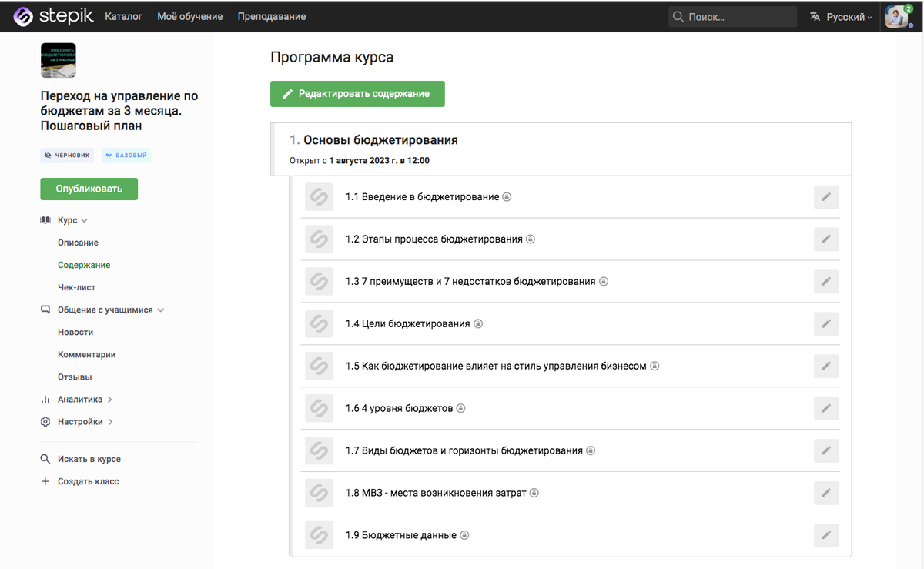The image size is (924, 569).
Task: Click the Опубликовать button
Action: click(89, 189)
